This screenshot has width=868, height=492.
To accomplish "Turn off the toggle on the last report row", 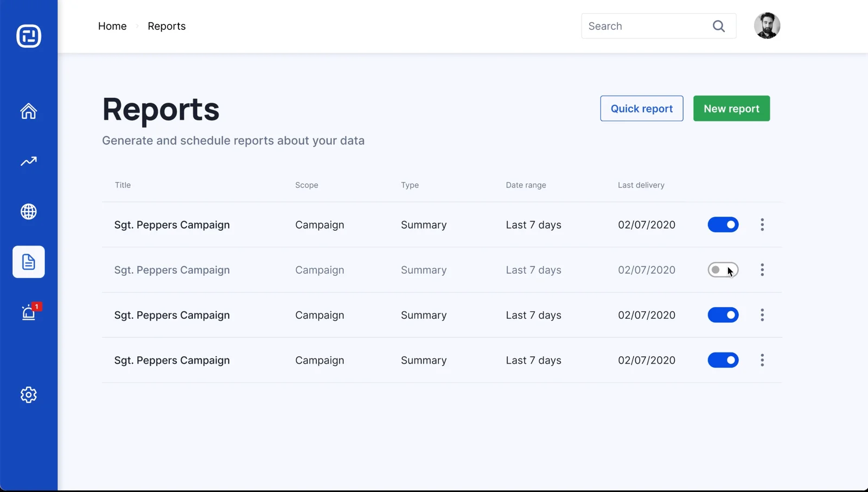I will 723,360.
